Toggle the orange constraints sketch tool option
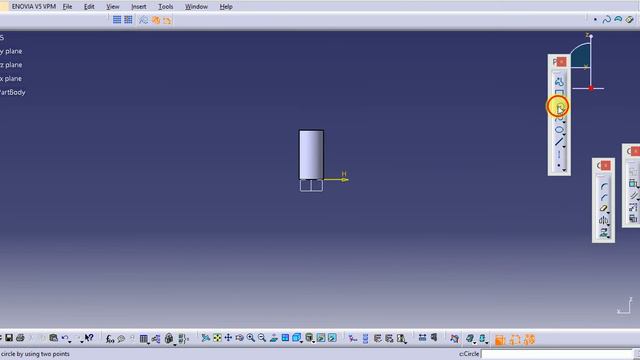Image resolution: width=640 pixels, height=360 pixels. coord(529,340)
